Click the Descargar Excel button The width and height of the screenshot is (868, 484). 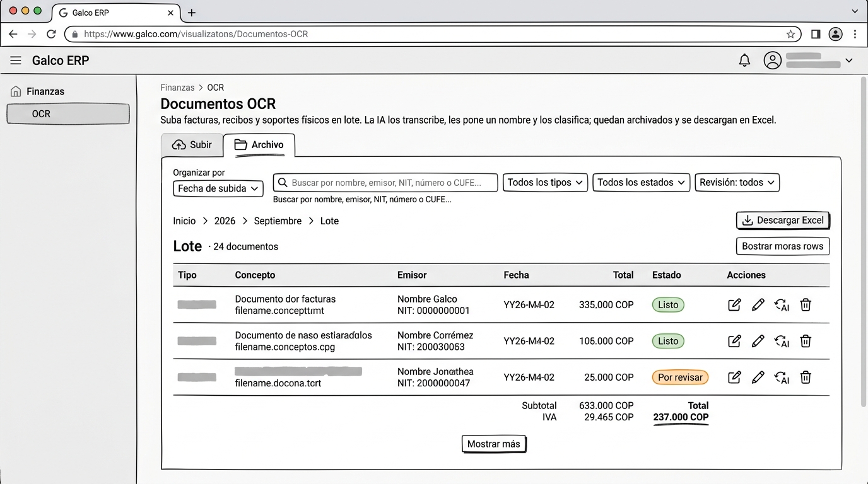click(x=783, y=221)
